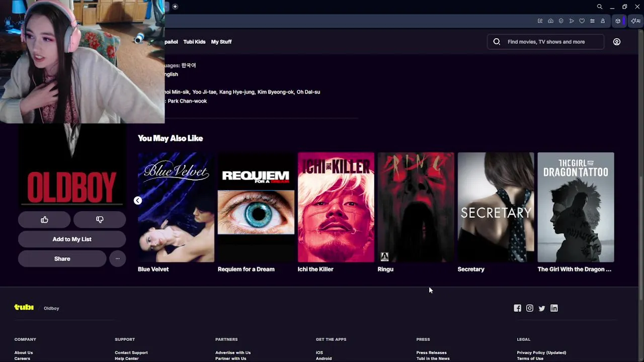
Task: Open the more options ellipsis button
Action: [117, 258]
